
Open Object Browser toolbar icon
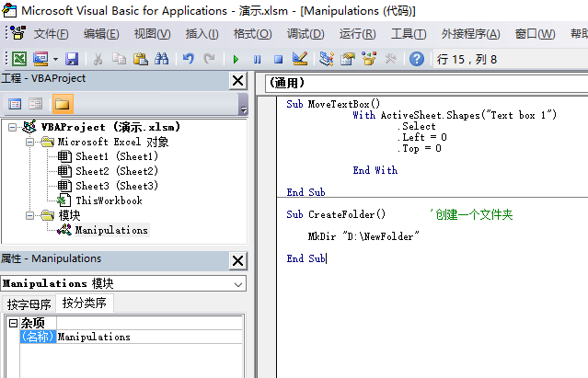click(x=369, y=59)
